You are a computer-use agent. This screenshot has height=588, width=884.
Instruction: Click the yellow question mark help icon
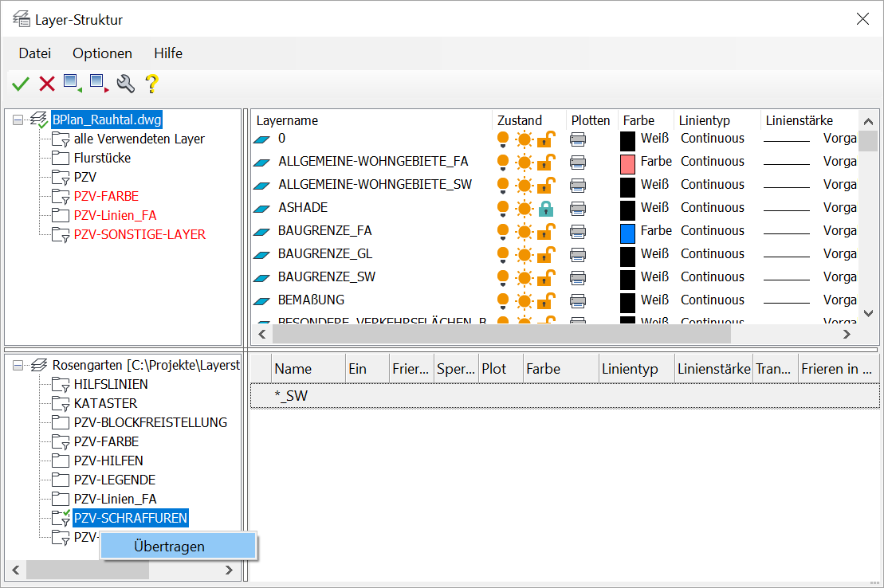pyautogui.click(x=151, y=83)
